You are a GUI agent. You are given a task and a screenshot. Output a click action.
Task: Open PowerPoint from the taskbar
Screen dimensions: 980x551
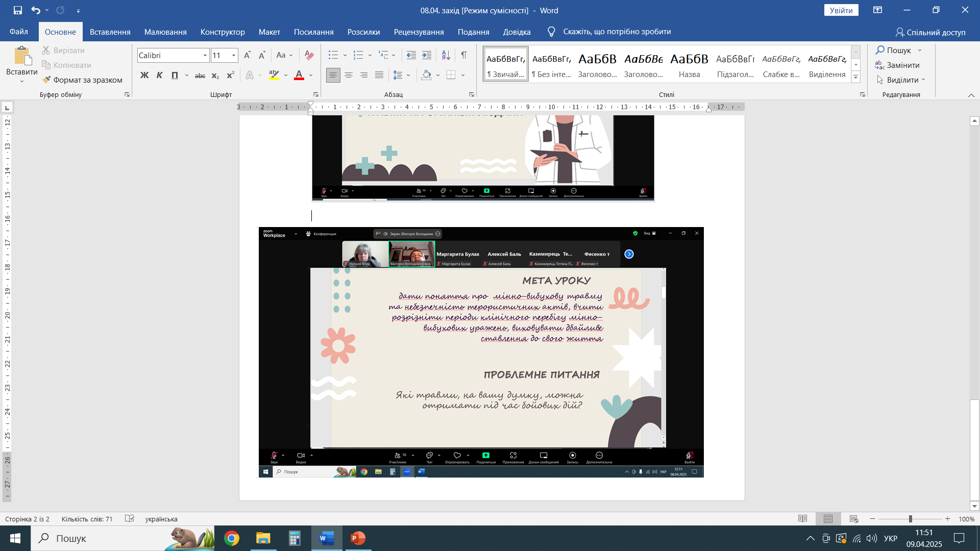point(358,538)
